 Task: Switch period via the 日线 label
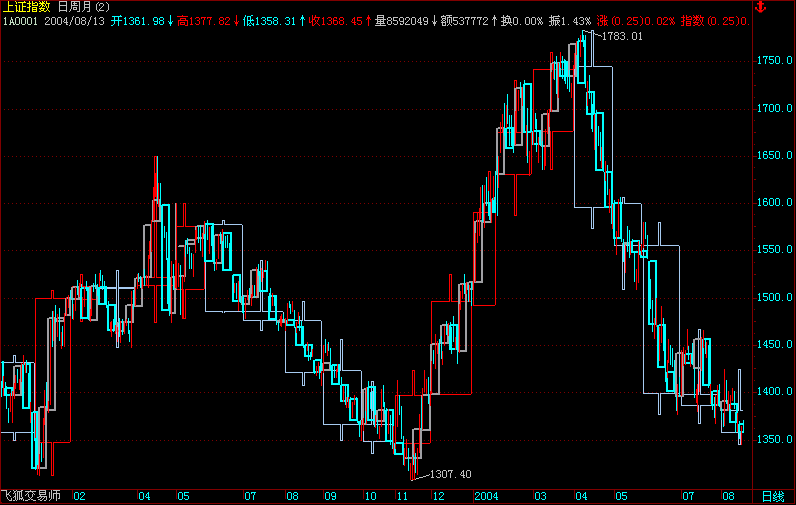(x=773, y=496)
